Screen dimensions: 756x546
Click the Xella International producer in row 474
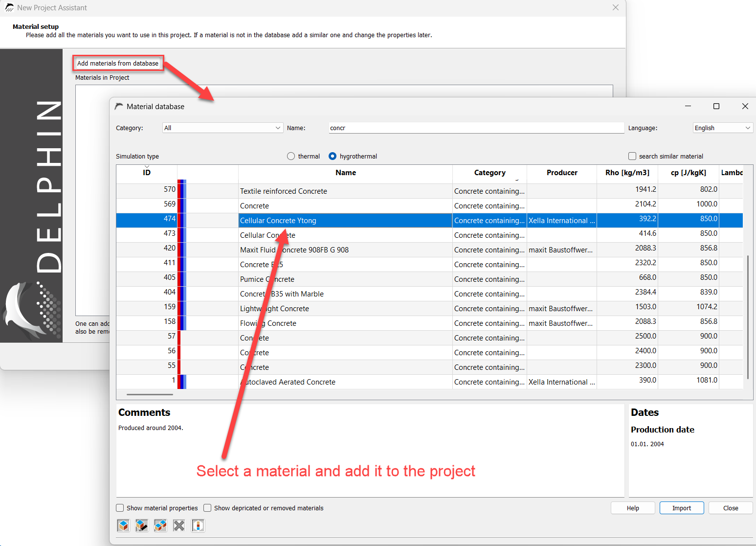click(562, 221)
